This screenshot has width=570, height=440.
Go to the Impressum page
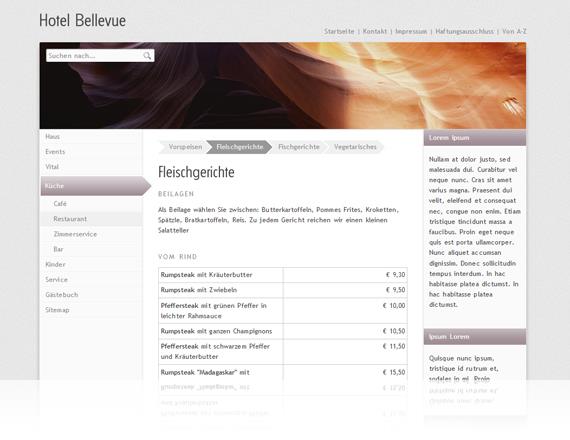[x=411, y=31]
